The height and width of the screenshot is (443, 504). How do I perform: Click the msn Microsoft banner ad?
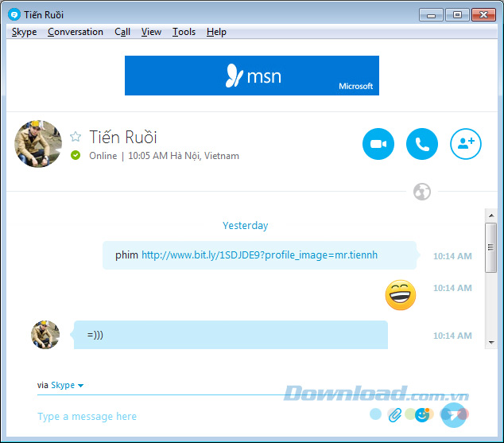click(x=252, y=76)
